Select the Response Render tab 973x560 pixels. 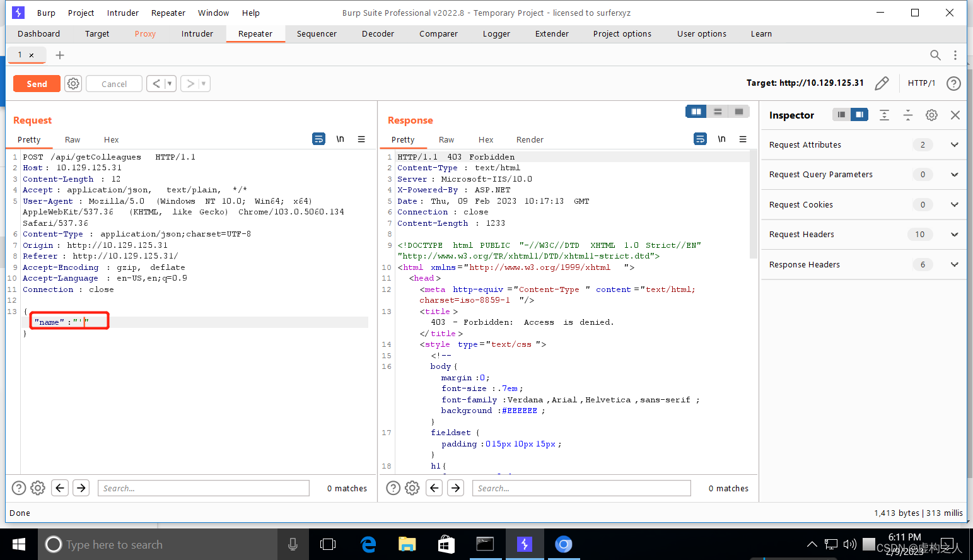point(530,140)
